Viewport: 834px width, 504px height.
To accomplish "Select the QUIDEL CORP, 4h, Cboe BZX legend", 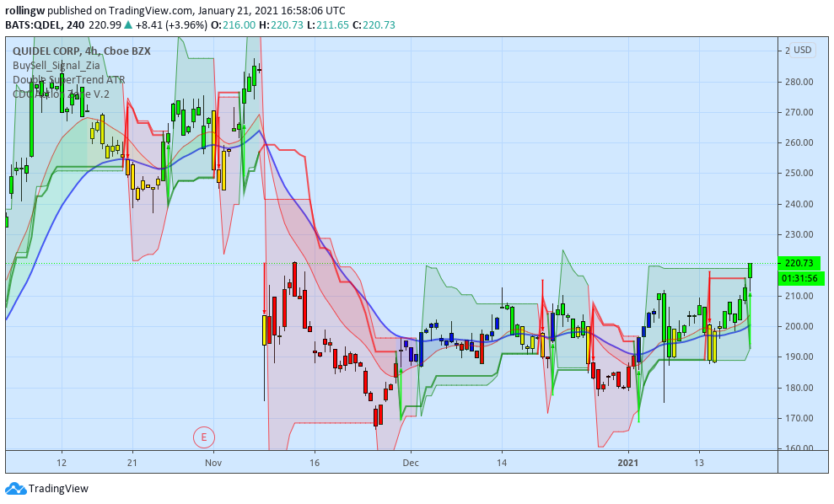I will [x=82, y=51].
